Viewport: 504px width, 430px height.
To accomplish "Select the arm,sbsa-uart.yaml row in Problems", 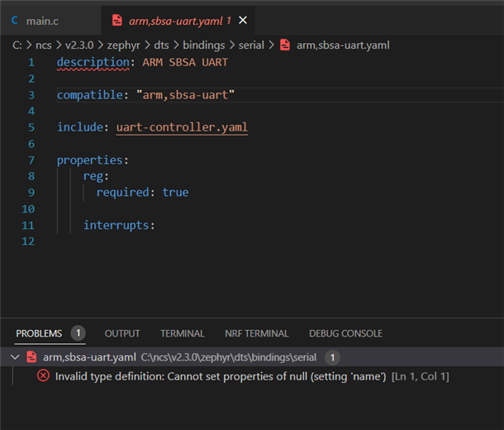I will tap(252, 357).
